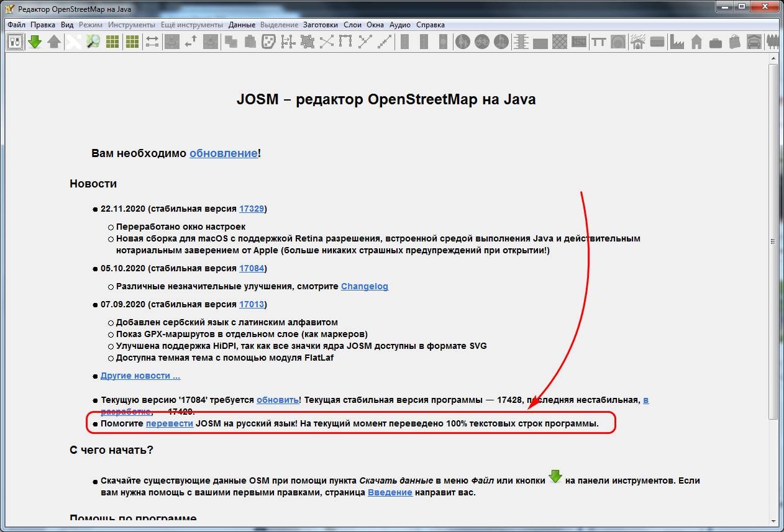This screenshot has height=532, width=784.
Task: Open the Выделение menu
Action: pos(279,25)
